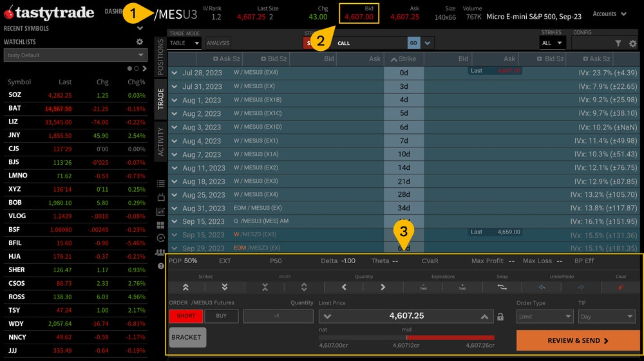This screenshot has height=361, width=644.
Task: Narrow the spread width icon
Action: coord(265,287)
